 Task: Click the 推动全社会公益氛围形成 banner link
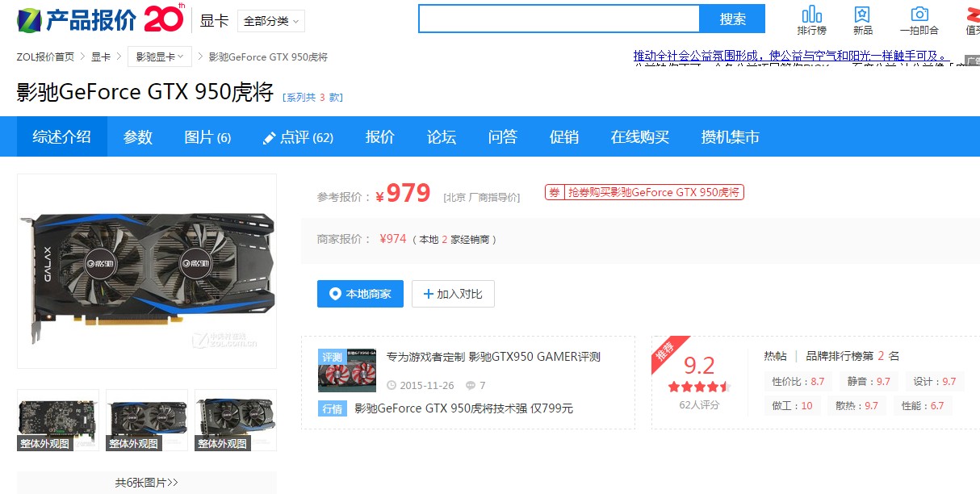click(791, 56)
